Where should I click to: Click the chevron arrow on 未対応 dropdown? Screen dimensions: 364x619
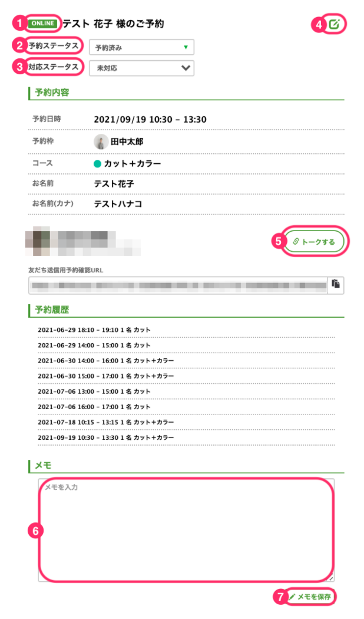point(186,68)
